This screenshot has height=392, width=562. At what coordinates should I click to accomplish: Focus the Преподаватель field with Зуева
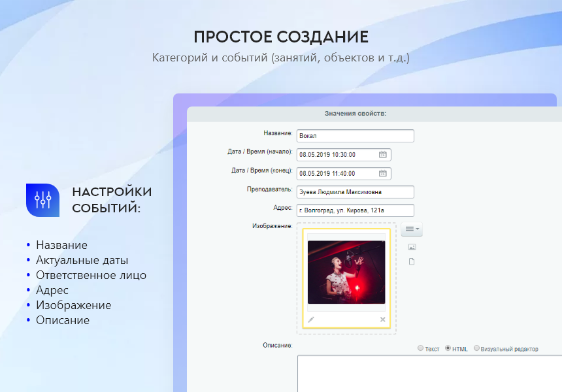click(x=355, y=192)
